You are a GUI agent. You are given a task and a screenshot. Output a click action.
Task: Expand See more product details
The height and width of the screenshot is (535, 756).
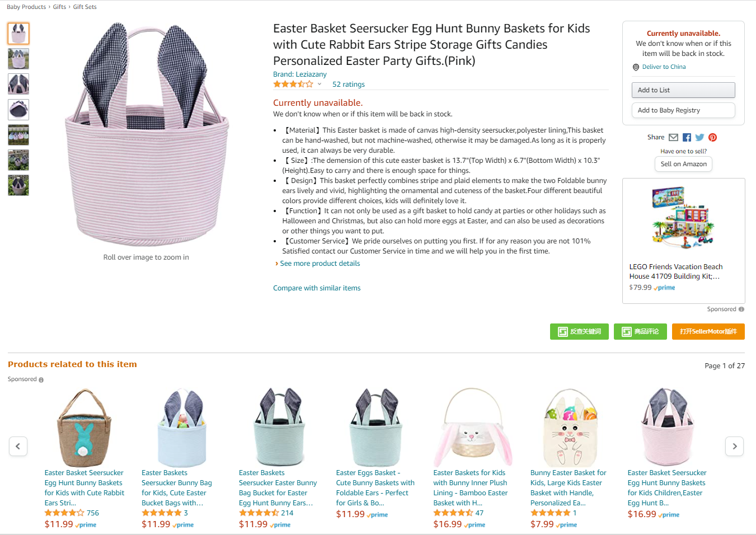[x=320, y=264]
